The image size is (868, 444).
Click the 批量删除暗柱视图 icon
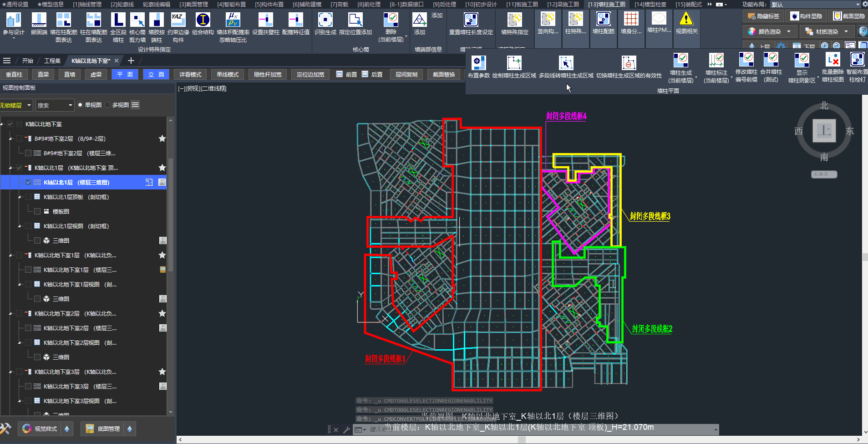(x=832, y=60)
